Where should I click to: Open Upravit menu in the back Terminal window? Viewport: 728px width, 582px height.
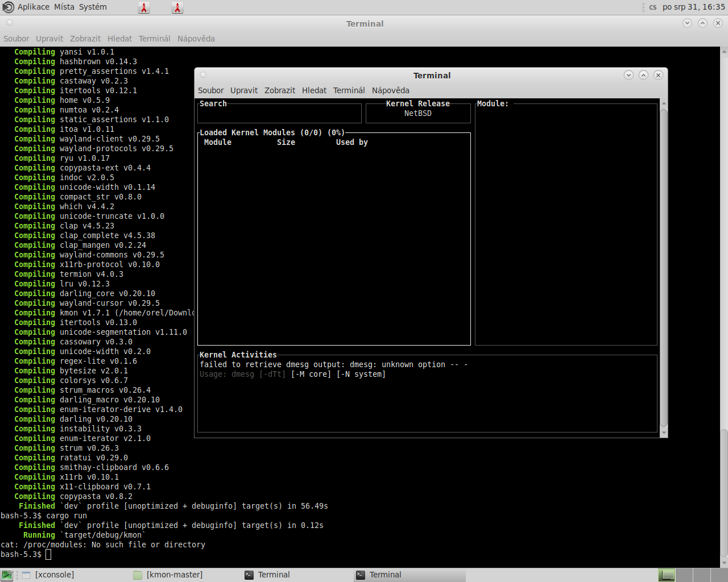[x=49, y=39]
